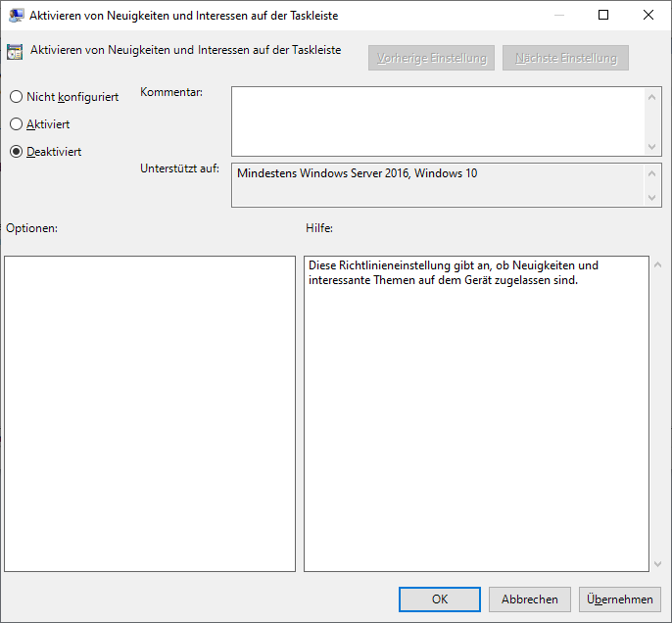Focus the Kommentar text field
Image resolution: width=672 pixels, height=623 pixels.
pos(438,121)
